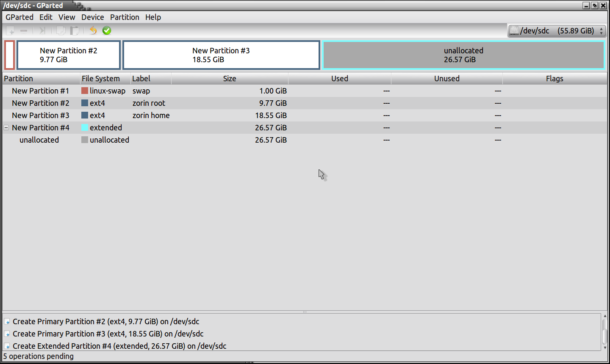Click the New partition toolbar icon
This screenshot has width=610, height=364.
pos(11,30)
